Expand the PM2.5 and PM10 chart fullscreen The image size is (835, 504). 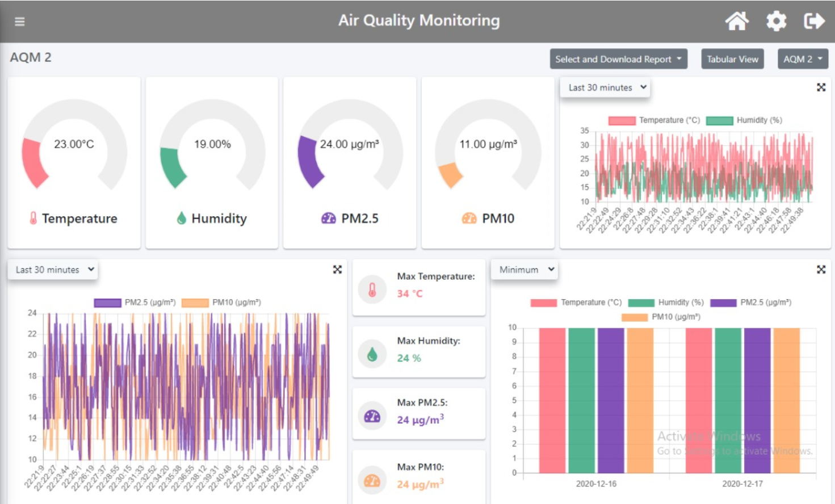[337, 270]
